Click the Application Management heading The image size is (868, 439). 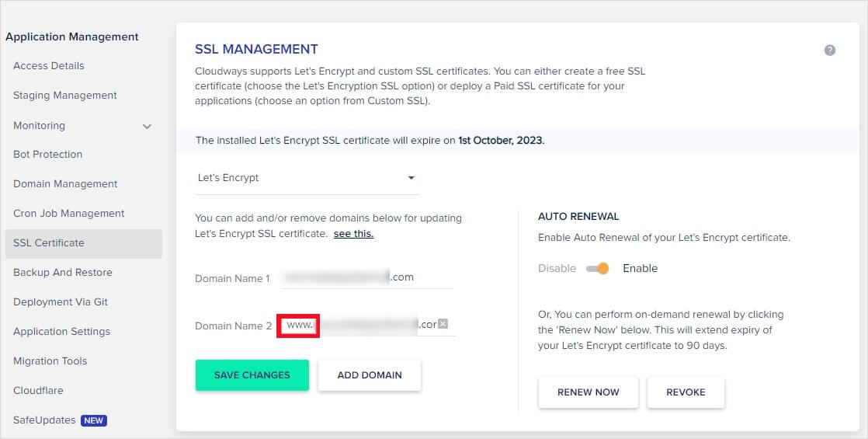coord(72,37)
